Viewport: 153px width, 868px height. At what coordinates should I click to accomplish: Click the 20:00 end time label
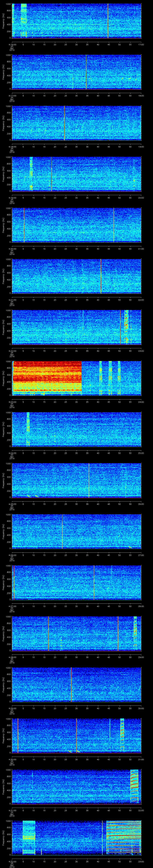coord(141,198)
